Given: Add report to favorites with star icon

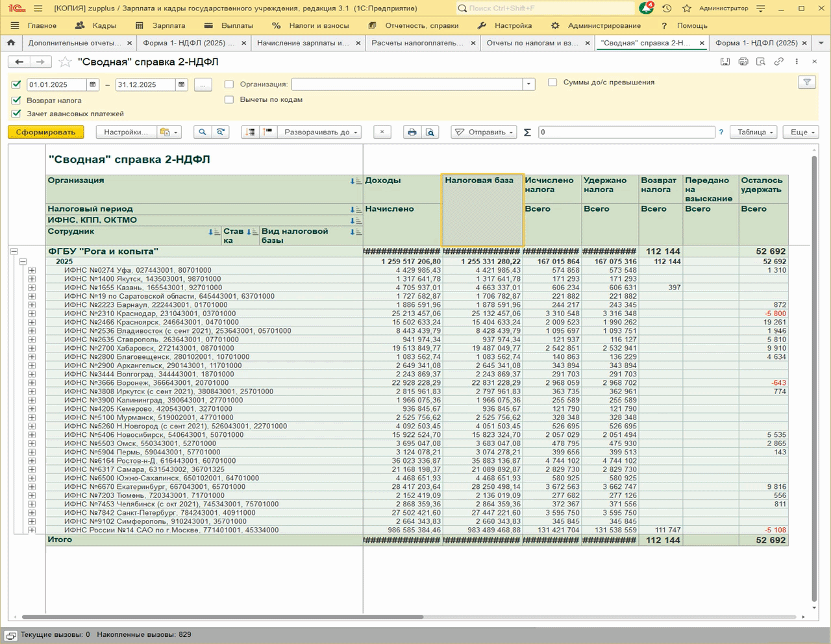Looking at the screenshot, I should (x=65, y=62).
